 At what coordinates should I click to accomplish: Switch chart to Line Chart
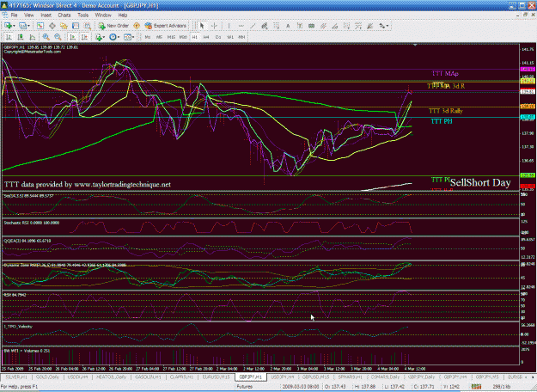click(32, 37)
